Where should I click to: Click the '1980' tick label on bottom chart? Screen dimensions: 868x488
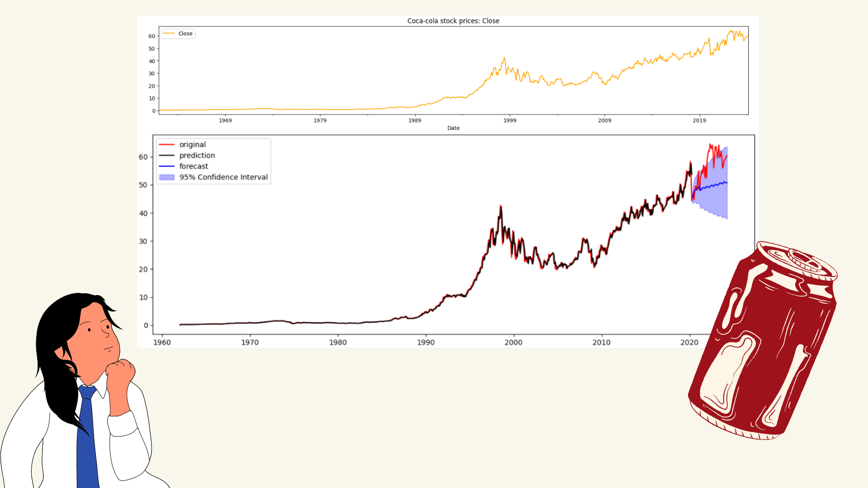tap(338, 343)
